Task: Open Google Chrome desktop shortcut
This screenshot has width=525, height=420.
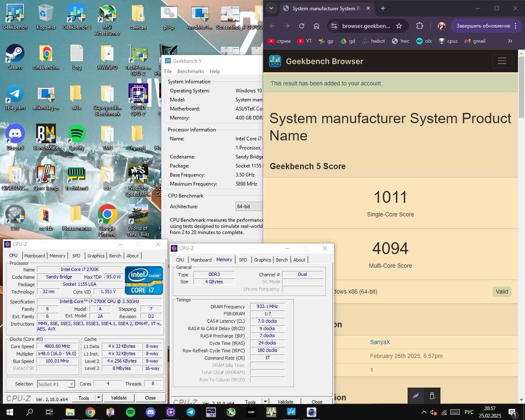Action: (108, 220)
